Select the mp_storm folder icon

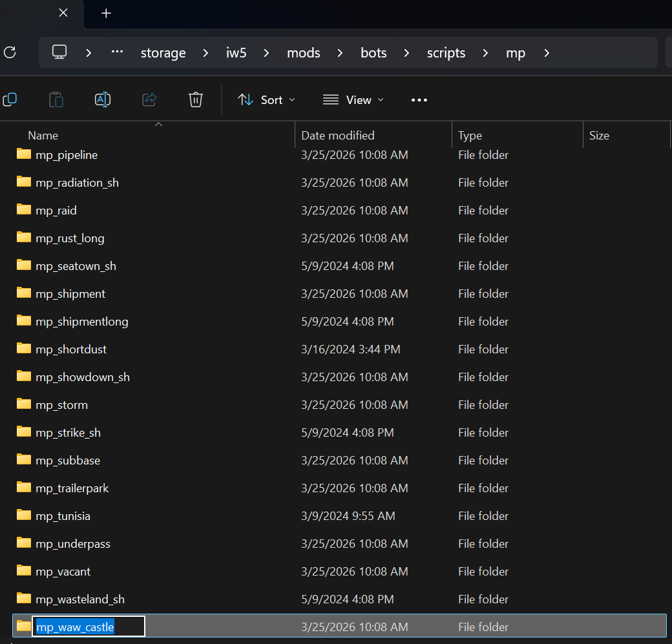pyautogui.click(x=24, y=404)
